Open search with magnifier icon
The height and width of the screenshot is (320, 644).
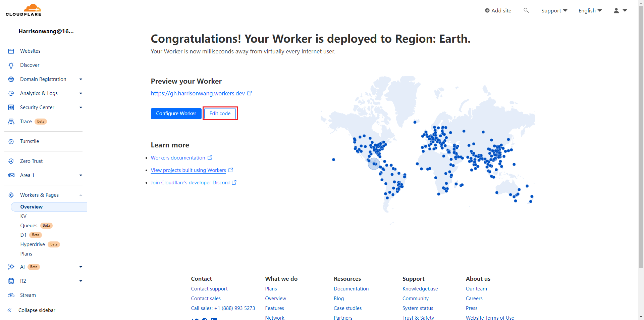[526, 10]
